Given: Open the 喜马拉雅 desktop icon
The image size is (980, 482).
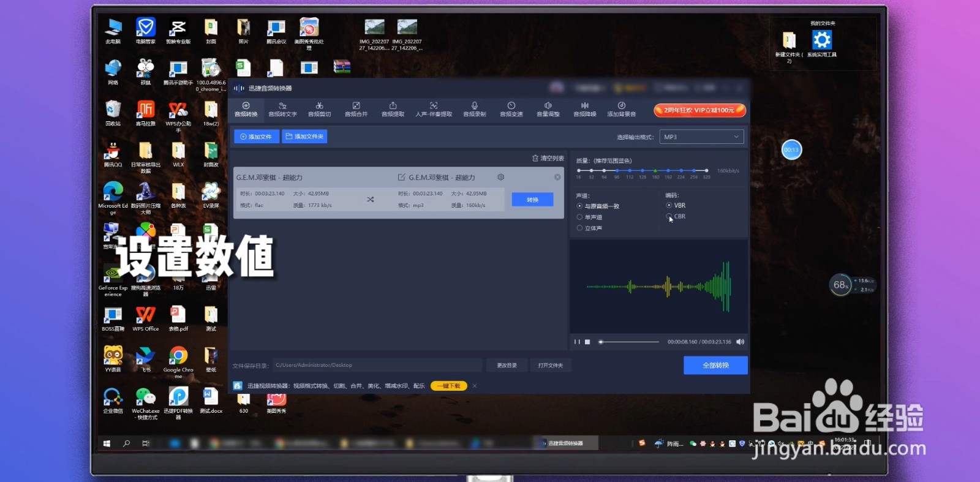Looking at the screenshot, I should coord(146,113).
